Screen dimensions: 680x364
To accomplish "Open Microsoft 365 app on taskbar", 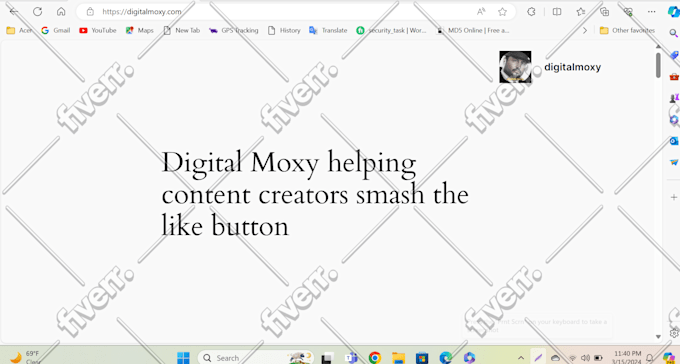I will coord(469,358).
